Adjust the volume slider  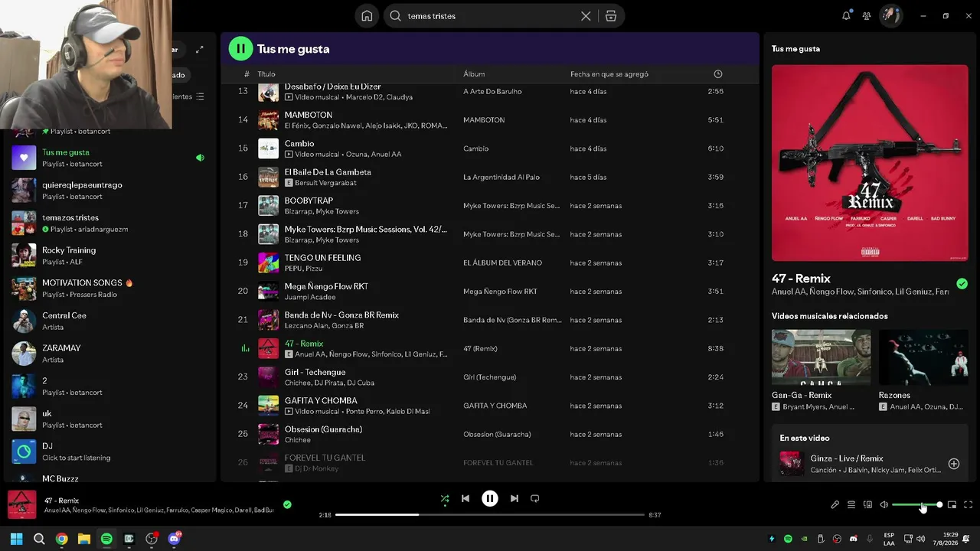tap(917, 505)
